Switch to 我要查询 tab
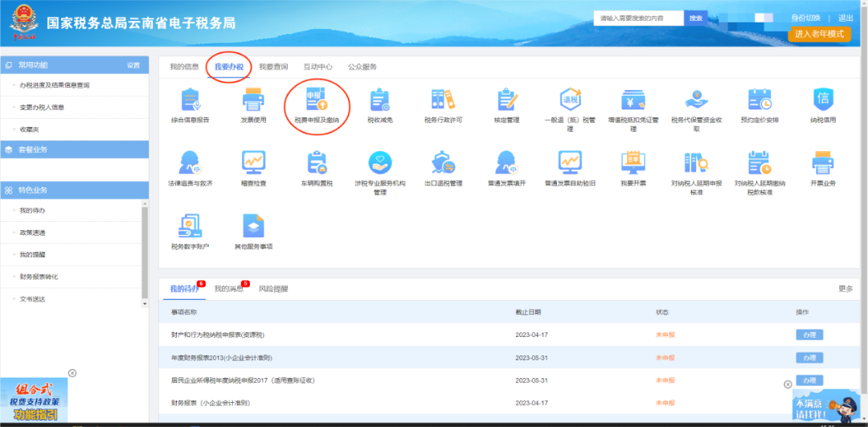 point(273,67)
